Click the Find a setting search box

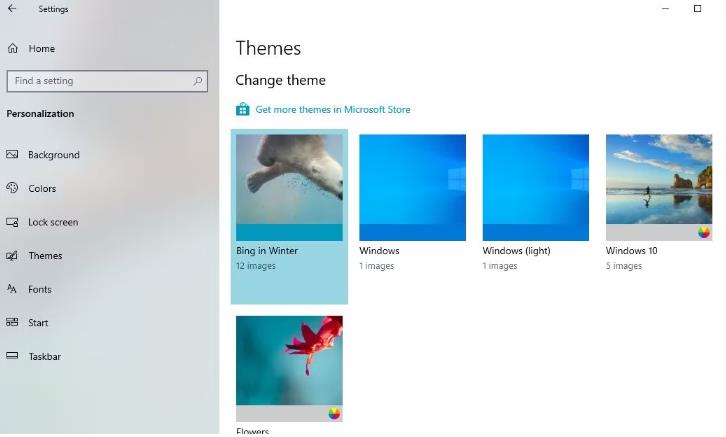click(107, 81)
